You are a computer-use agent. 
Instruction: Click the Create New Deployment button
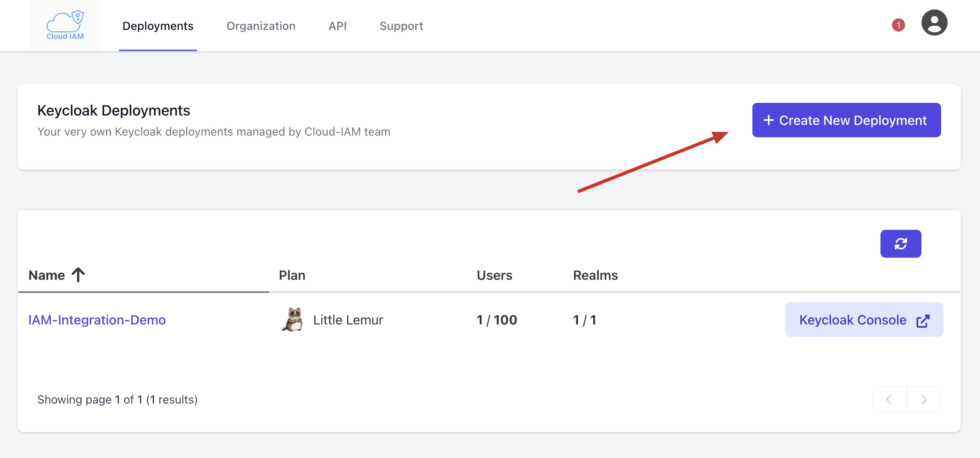[x=846, y=120]
